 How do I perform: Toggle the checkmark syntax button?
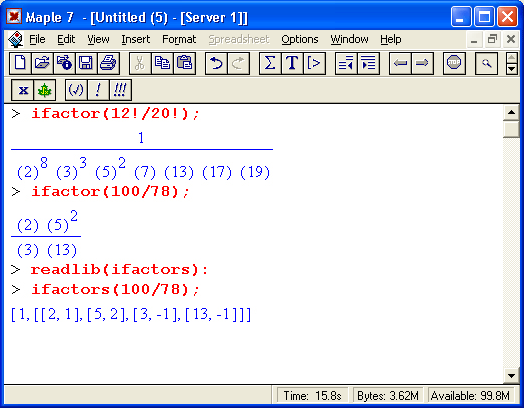76,90
